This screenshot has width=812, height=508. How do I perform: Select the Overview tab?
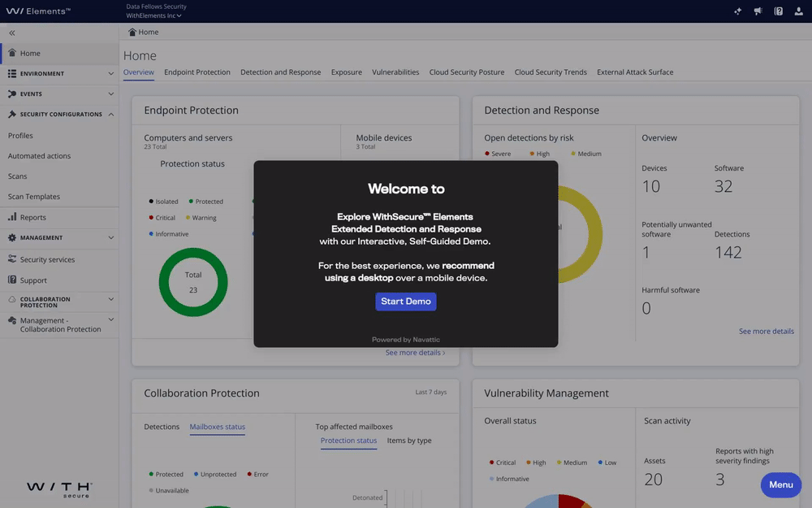pos(138,72)
